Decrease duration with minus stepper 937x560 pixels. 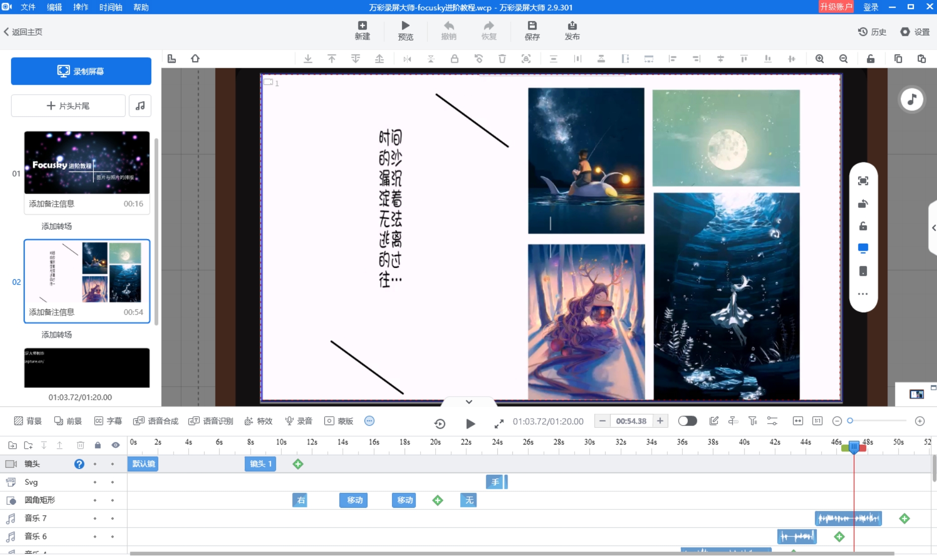(x=602, y=421)
